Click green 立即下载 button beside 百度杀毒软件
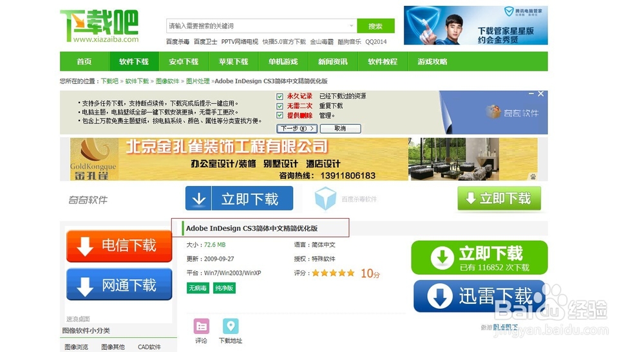This screenshot has height=352, width=644. [x=499, y=199]
